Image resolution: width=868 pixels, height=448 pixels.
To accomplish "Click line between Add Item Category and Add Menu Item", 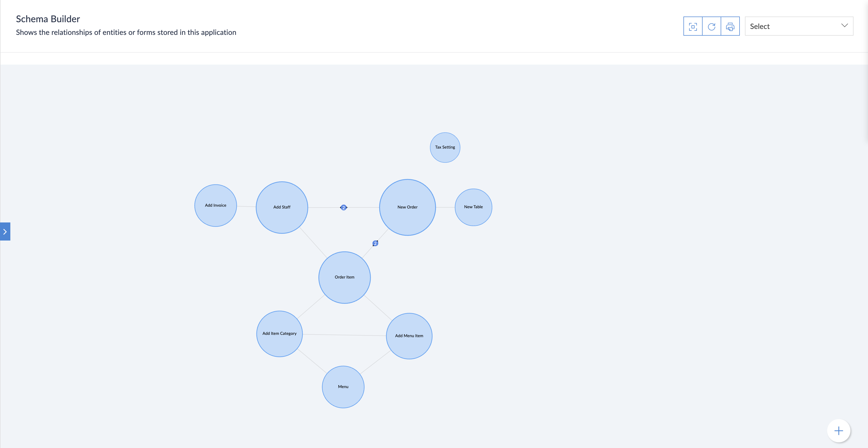I will 344,335.
